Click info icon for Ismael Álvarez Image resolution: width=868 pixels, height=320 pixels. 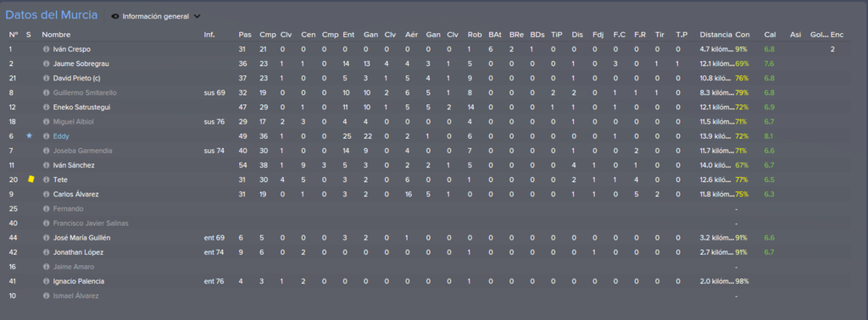(47, 295)
